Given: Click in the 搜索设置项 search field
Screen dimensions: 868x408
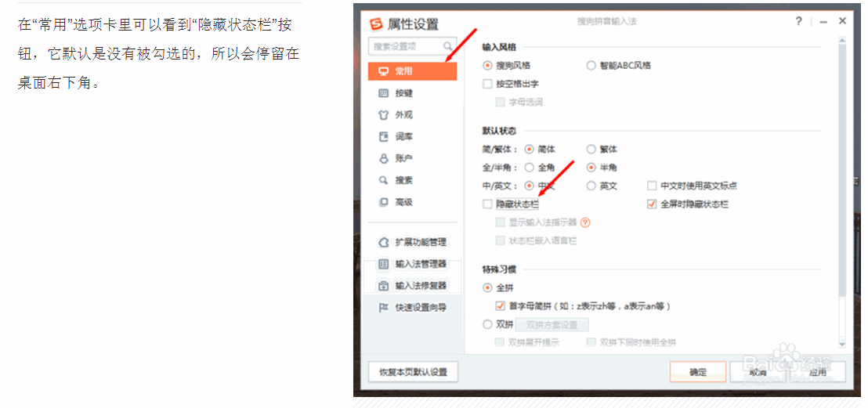Looking at the screenshot, I should [412, 46].
